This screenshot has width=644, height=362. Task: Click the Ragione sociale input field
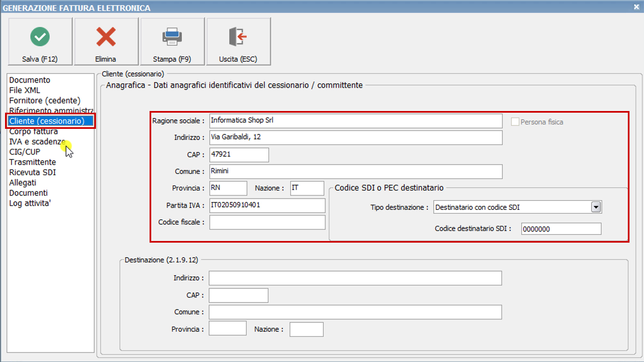pos(354,120)
